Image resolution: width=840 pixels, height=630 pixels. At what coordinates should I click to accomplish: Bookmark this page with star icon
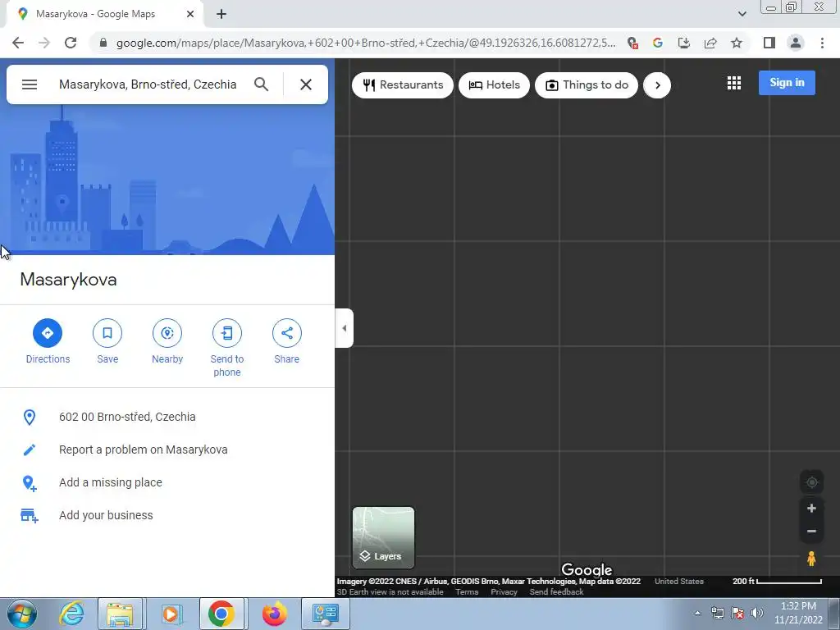pos(737,43)
